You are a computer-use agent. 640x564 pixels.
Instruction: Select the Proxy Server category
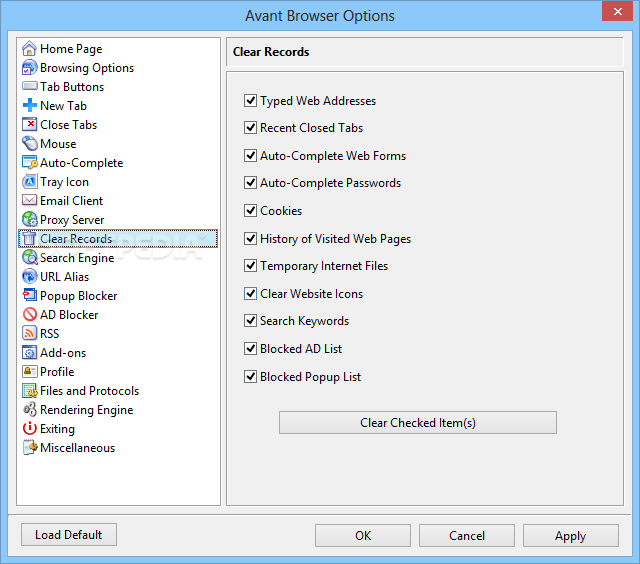click(x=72, y=220)
